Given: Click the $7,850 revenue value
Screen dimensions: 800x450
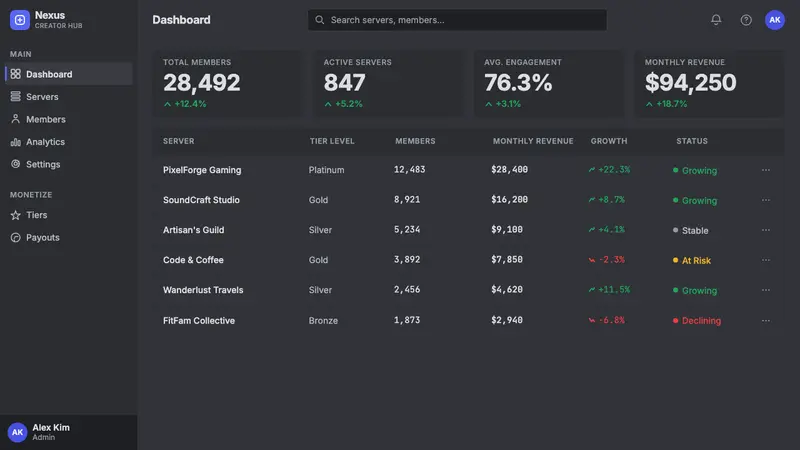Looking at the screenshot, I should coord(507,260).
